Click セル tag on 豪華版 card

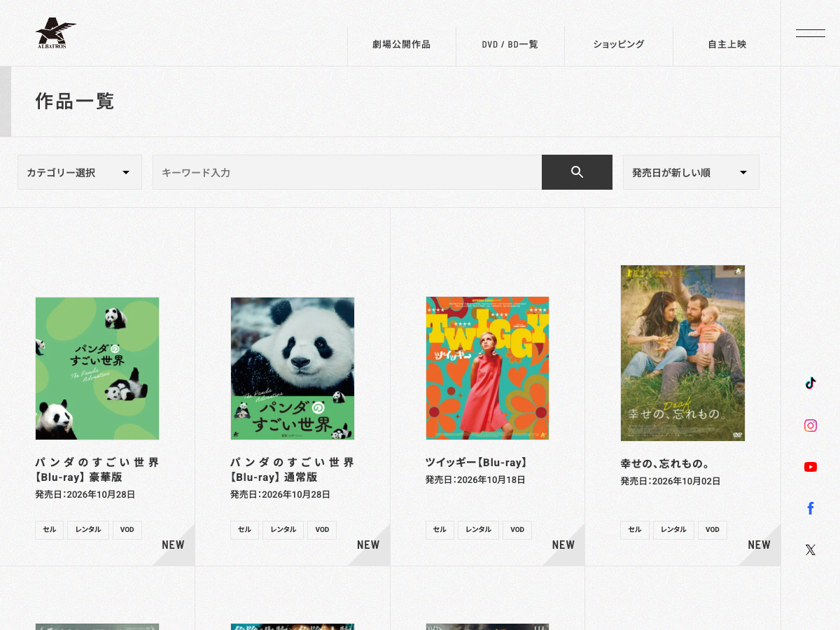point(50,530)
